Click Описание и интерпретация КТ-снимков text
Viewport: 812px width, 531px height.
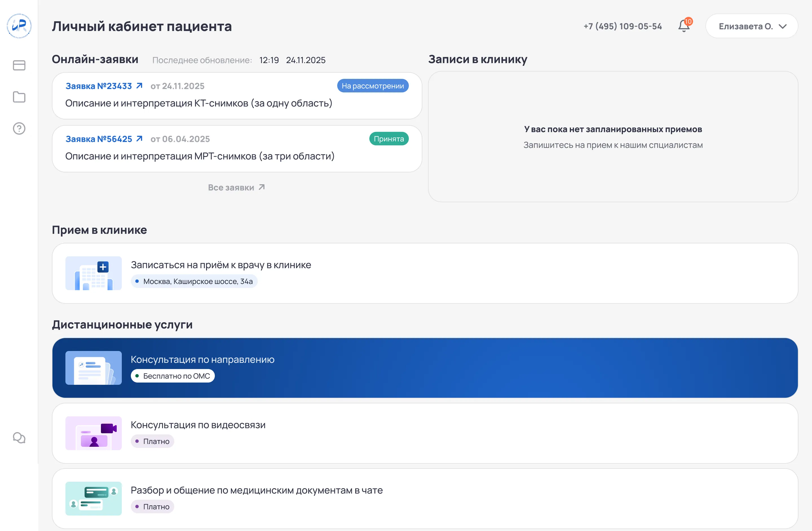click(x=198, y=103)
